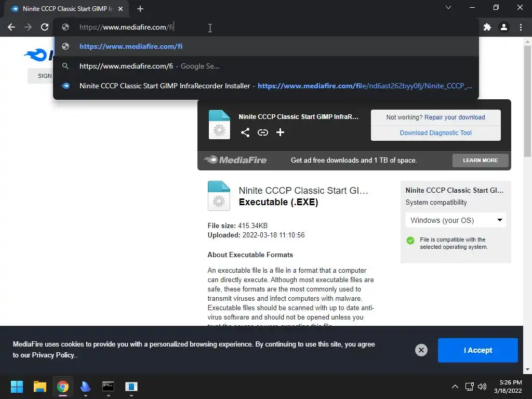Open the command prompt taskbar icon

[108, 387]
